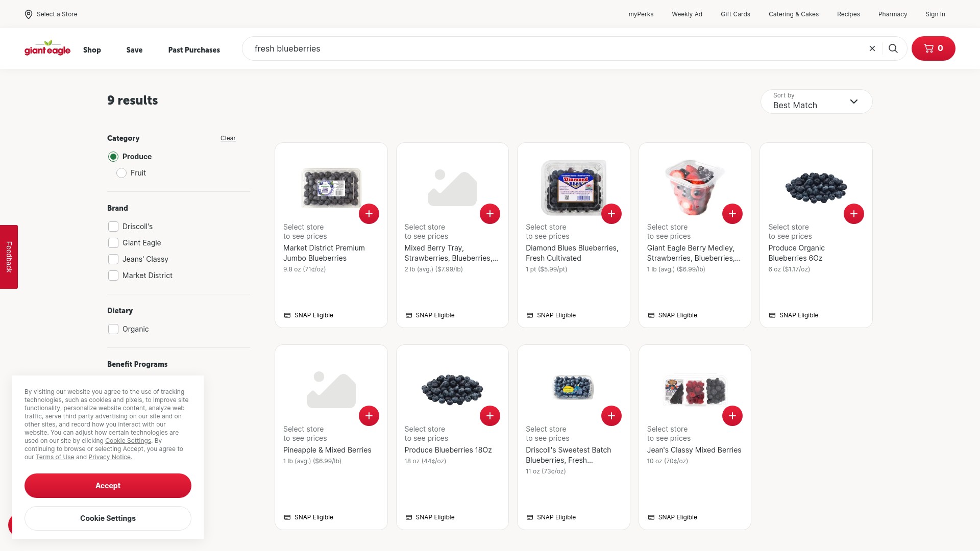
Task: Select the Fruit subcategory radio button
Action: click(121, 173)
